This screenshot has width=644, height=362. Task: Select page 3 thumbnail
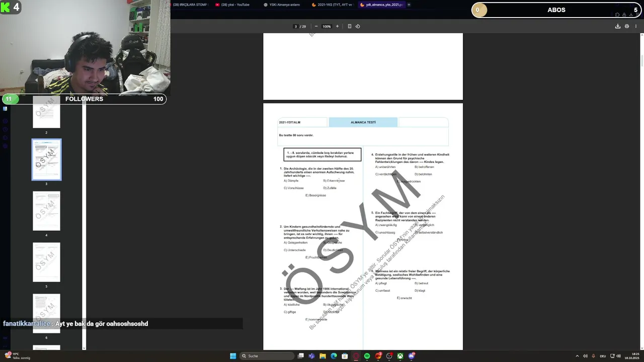pyautogui.click(x=46, y=160)
